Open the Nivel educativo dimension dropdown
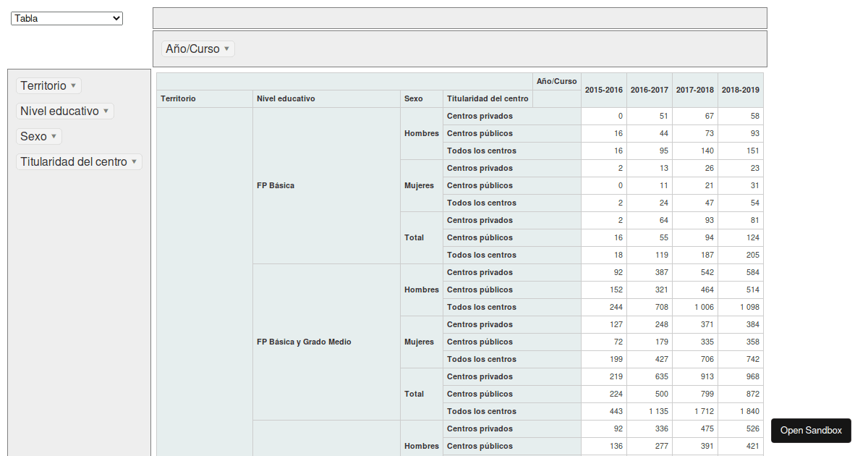 tap(64, 111)
